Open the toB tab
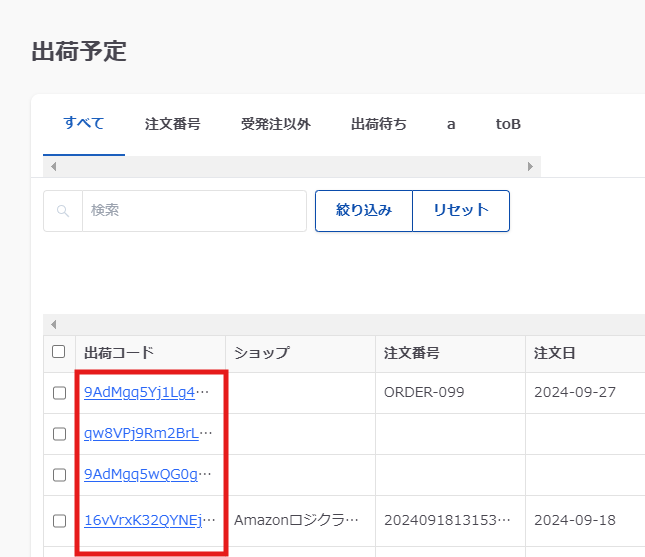 point(508,124)
